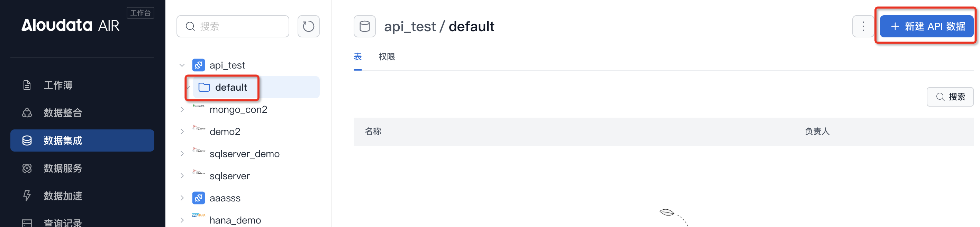This screenshot has height=227, width=980.
Task: Click the 搜索 button above the table
Action: pos(950,97)
